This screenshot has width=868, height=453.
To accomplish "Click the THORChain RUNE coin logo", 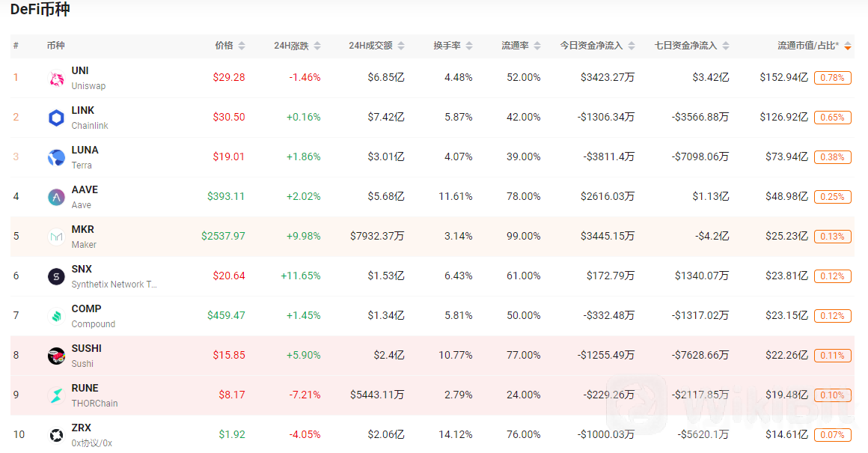I will [x=56, y=395].
